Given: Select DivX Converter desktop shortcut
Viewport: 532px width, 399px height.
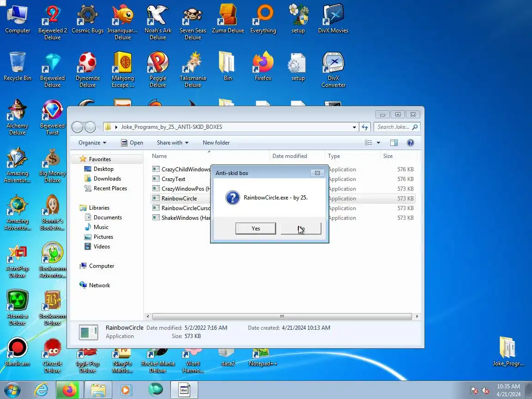Looking at the screenshot, I should tap(333, 70).
